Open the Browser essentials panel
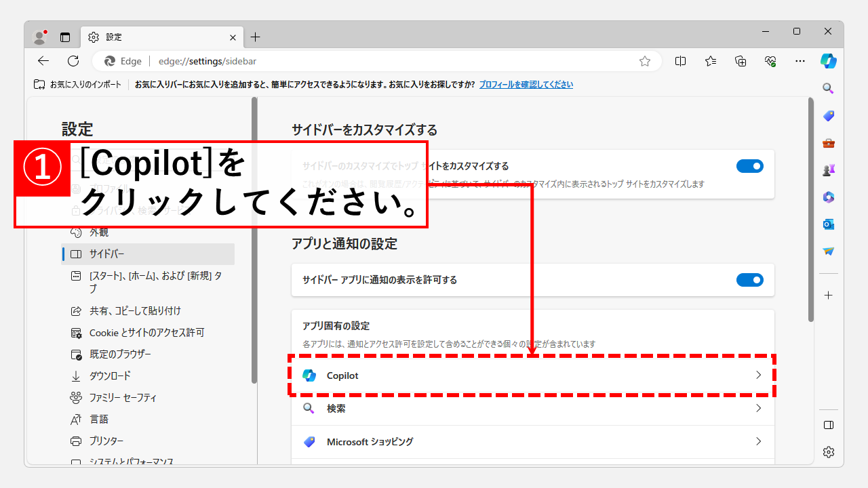 pos(770,60)
